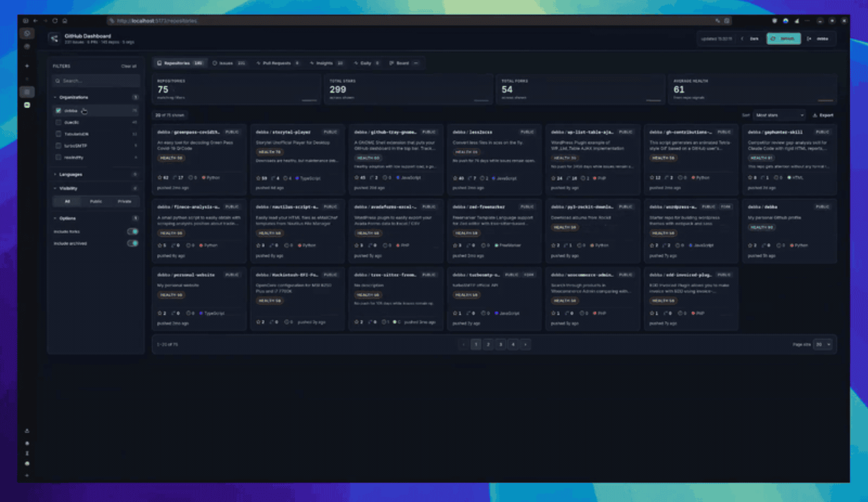Click the Export download icon

pyautogui.click(x=815, y=115)
